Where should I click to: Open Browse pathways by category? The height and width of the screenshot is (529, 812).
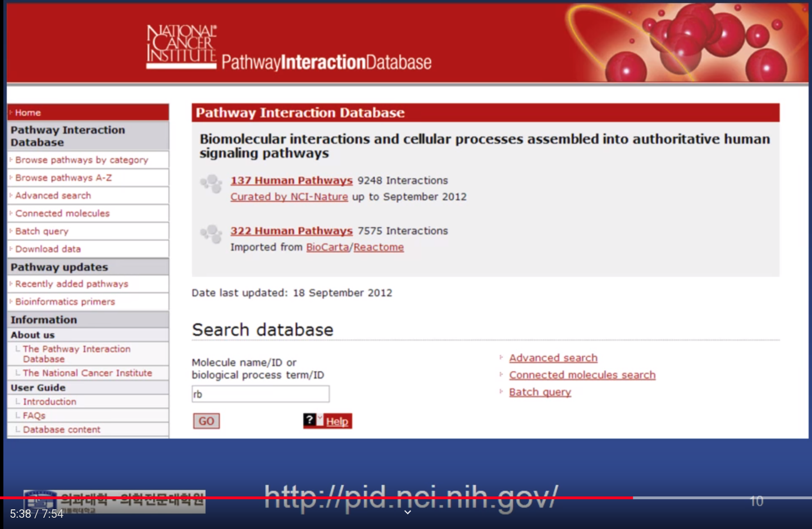point(82,160)
